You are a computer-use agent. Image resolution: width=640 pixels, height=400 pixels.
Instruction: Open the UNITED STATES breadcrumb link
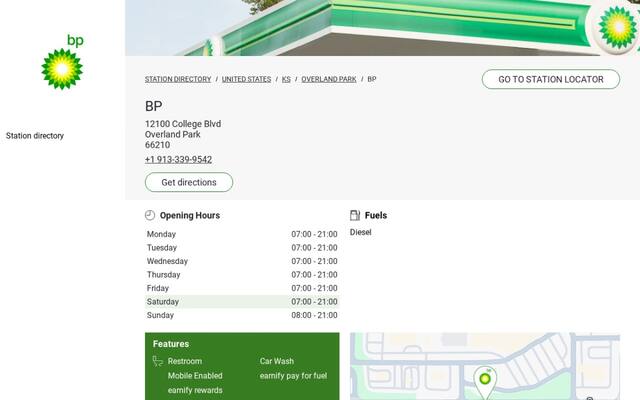click(247, 79)
